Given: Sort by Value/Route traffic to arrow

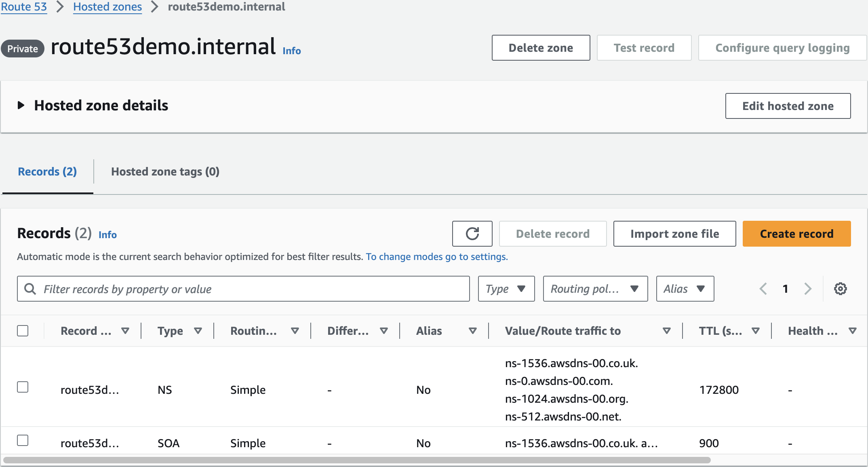Looking at the screenshot, I should pyautogui.click(x=667, y=331).
